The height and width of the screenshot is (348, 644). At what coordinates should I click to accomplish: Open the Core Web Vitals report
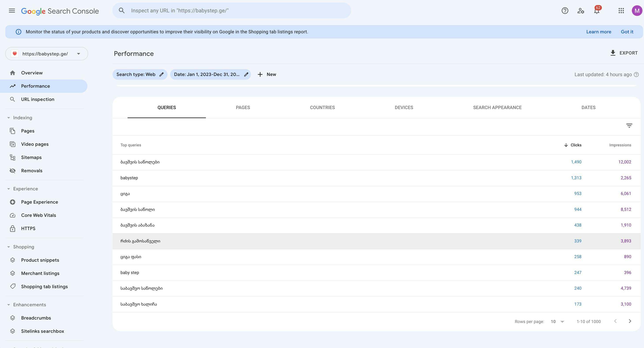38,215
